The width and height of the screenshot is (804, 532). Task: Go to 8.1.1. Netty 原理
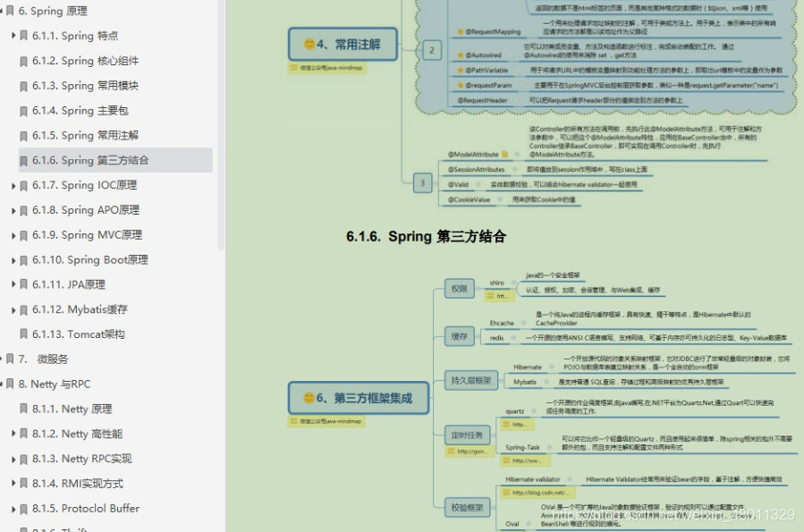pyautogui.click(x=72, y=409)
